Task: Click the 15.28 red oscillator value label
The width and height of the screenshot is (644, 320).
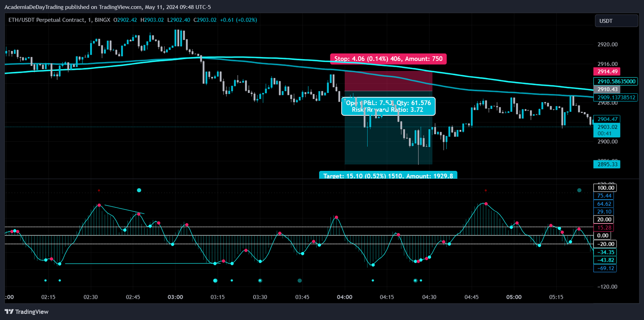Action: pos(604,228)
